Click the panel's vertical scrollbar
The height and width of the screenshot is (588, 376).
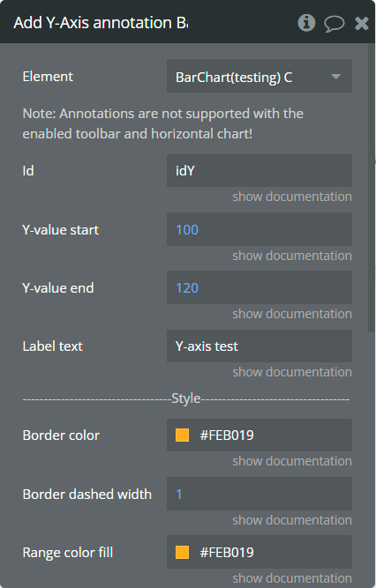coord(371,188)
